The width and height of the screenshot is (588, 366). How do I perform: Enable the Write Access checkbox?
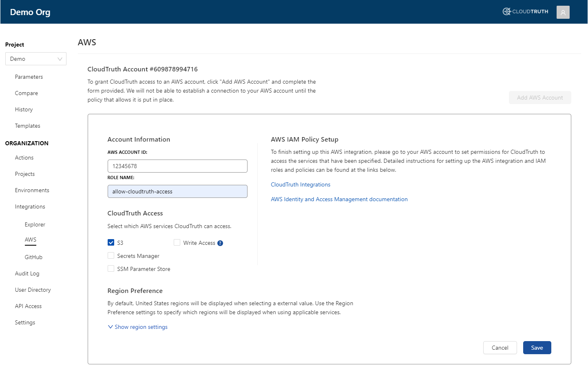coord(177,242)
